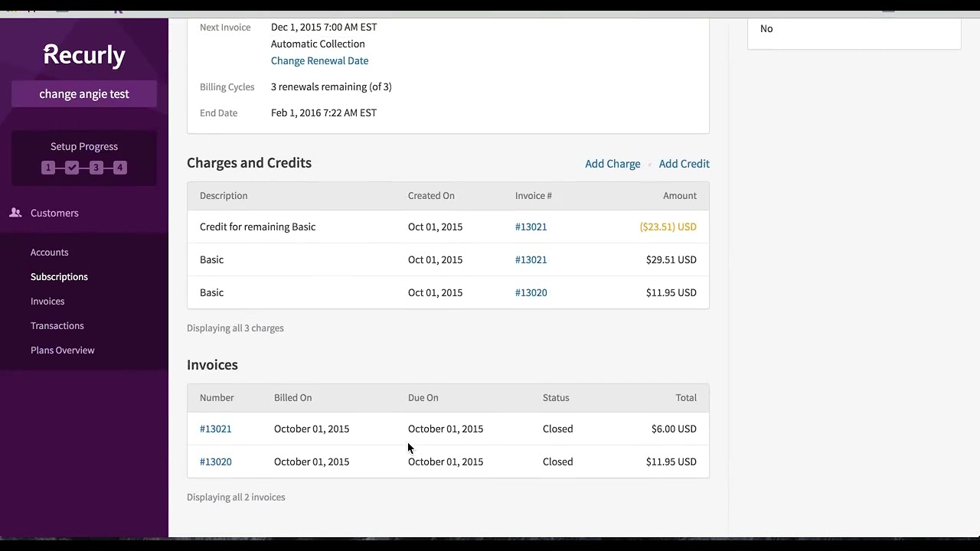Click the completed checkmark setup step
The image size is (980, 551).
click(x=72, y=168)
